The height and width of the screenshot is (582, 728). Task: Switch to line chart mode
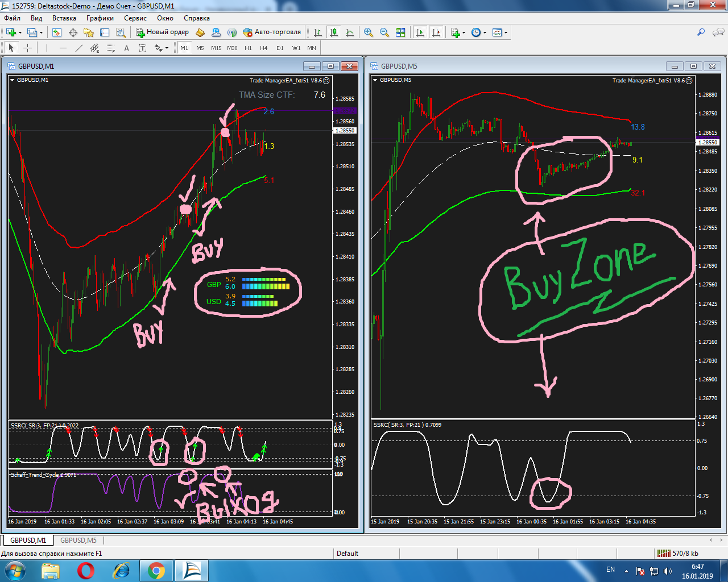tap(350, 32)
